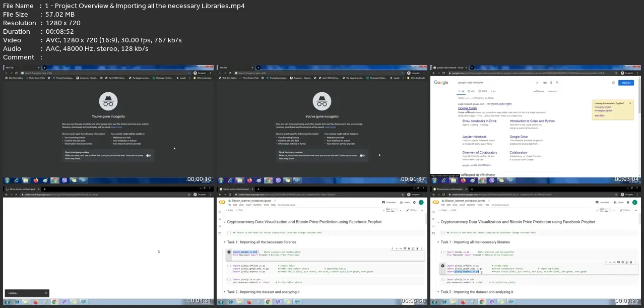This screenshot has width=644, height=308.
Task: Click Learn more link in 00:00:10 frame
Action: [x=117, y=127]
